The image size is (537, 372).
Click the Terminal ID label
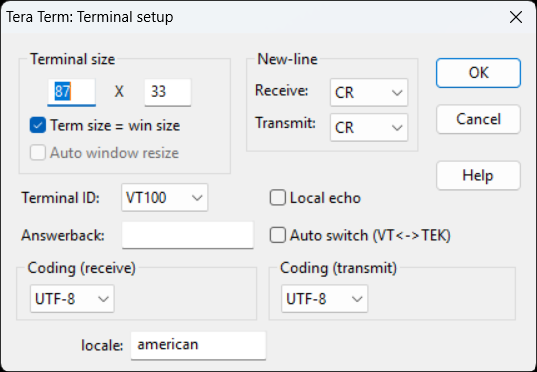click(x=61, y=198)
